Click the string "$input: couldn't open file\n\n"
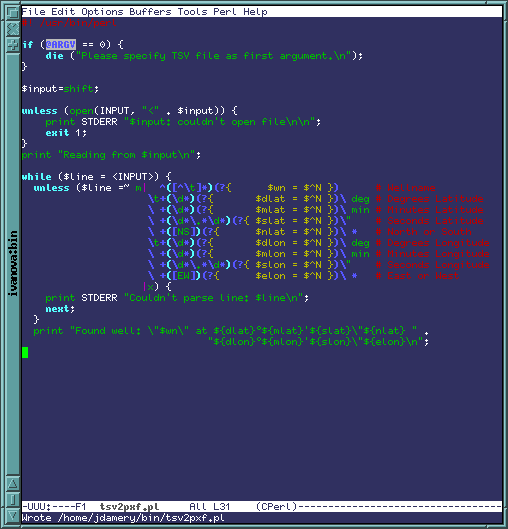Screen dimensions: 508x529 pos(220,122)
